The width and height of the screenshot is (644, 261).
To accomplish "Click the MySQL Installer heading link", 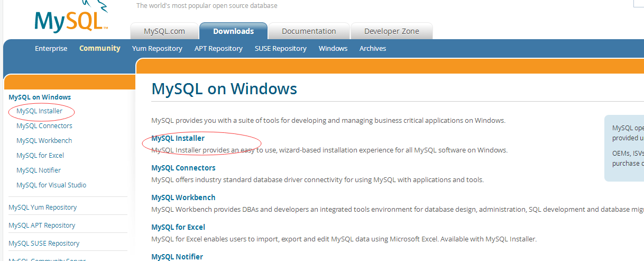I will pyautogui.click(x=178, y=138).
